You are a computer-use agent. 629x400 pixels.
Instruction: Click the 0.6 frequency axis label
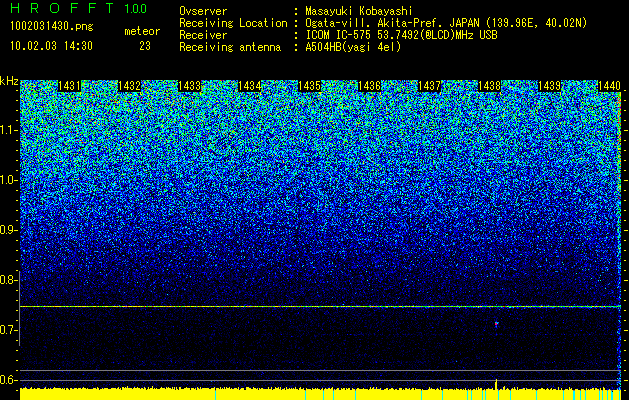click(x=8, y=380)
